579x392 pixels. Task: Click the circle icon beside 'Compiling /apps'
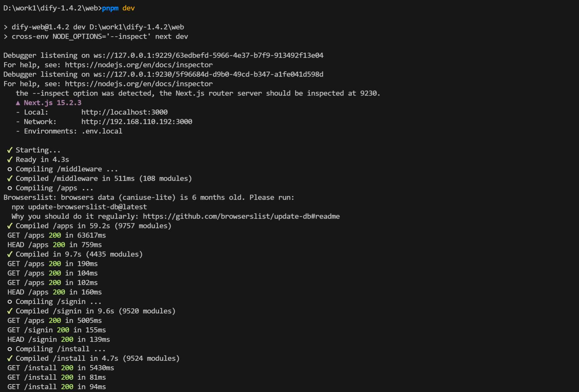tap(10, 188)
